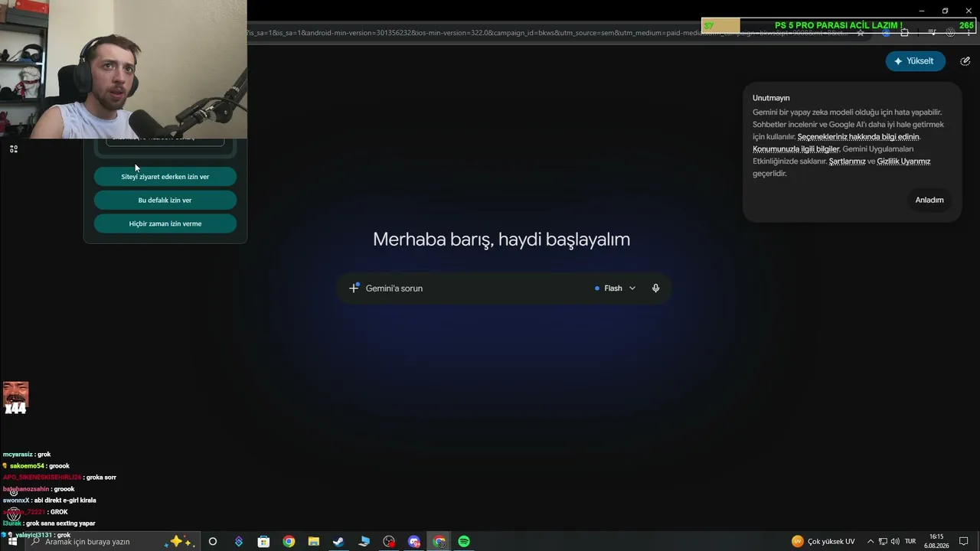Screen dimensions: 980x551
Task: Click the plus icon in the Gemini prompt box
Action: pos(354,289)
